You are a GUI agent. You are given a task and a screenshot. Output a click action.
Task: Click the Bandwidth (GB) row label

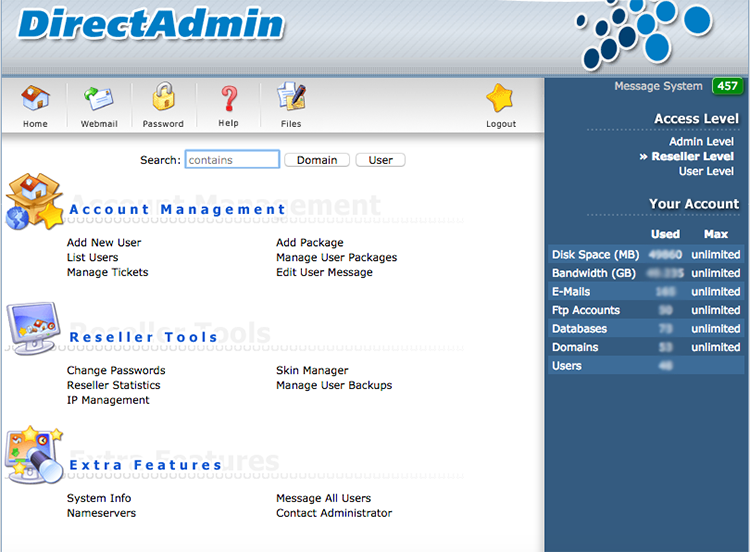pyautogui.click(x=594, y=273)
